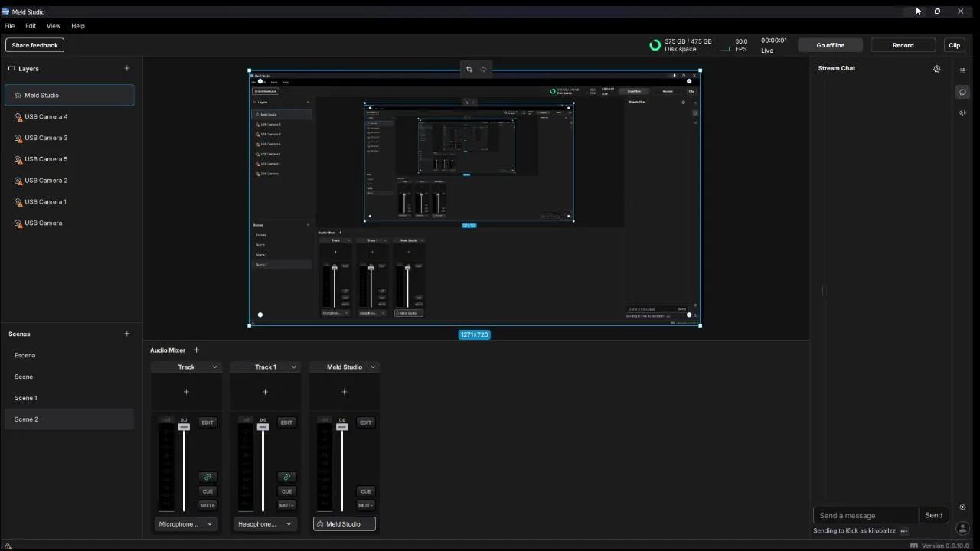Add an effect to Meld Studio channel
The width and height of the screenshot is (980, 551).
point(344,392)
